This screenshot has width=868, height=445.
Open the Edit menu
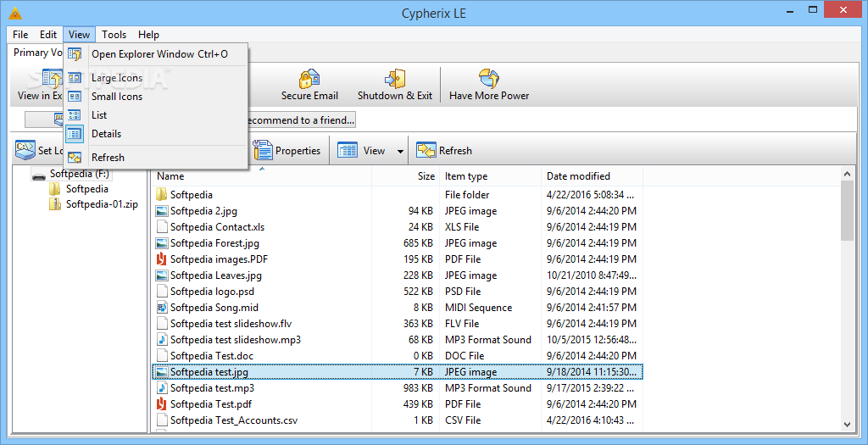[x=48, y=34]
